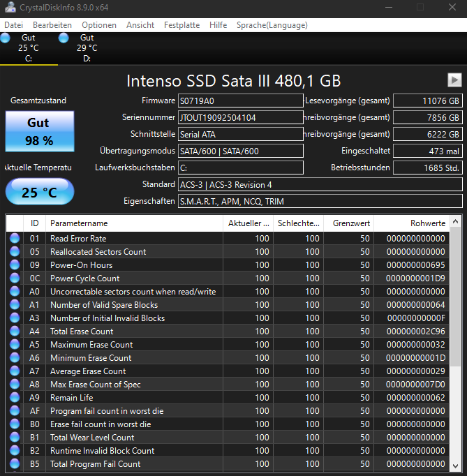Click status orb of Total Program Fail Count row

pos(15,463)
